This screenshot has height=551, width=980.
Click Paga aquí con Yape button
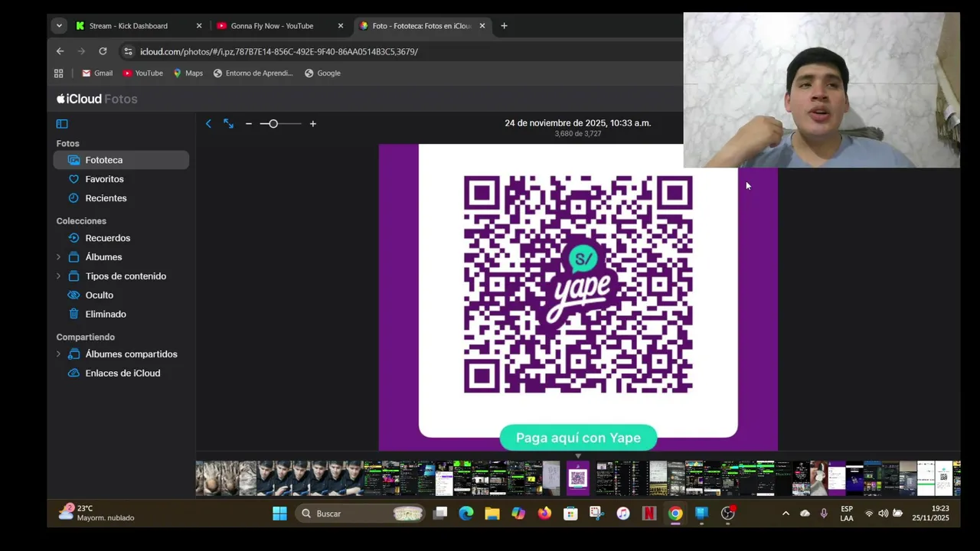[x=578, y=438]
